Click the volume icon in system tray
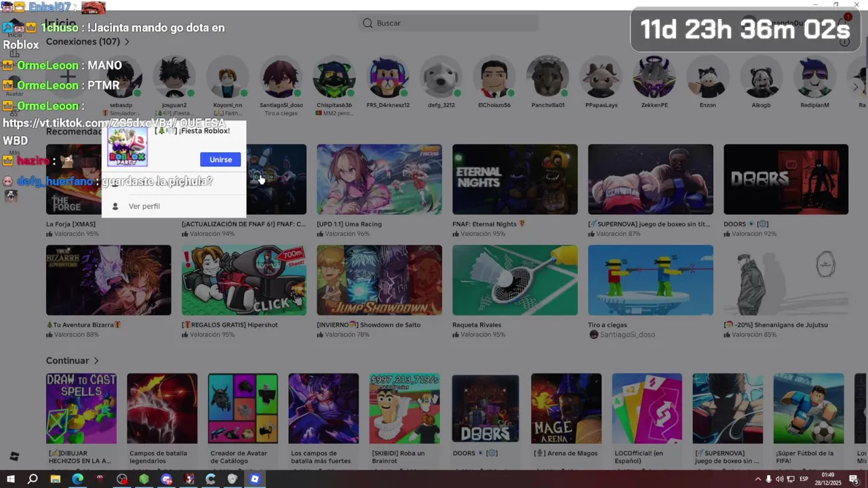The image size is (868, 488). click(779, 479)
